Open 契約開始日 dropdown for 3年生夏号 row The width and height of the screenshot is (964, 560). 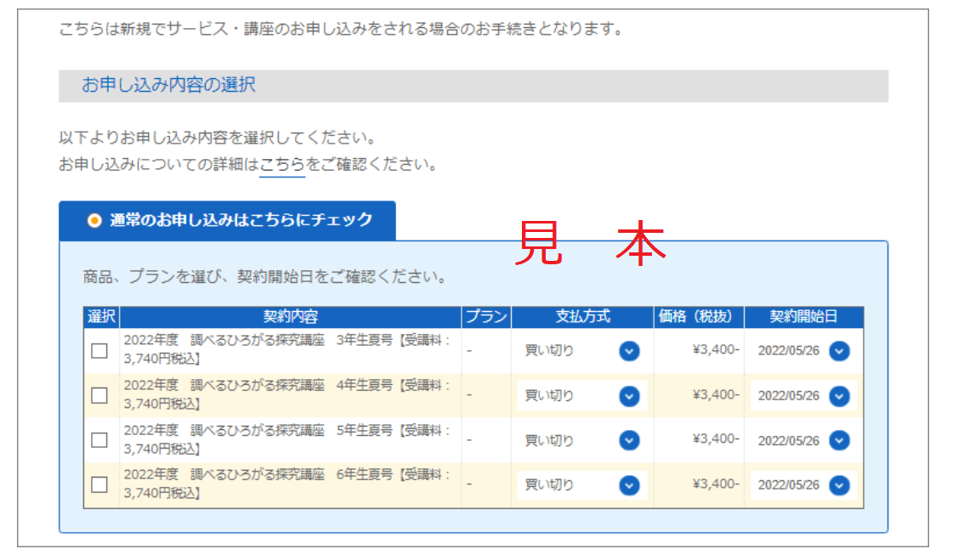[803, 351]
